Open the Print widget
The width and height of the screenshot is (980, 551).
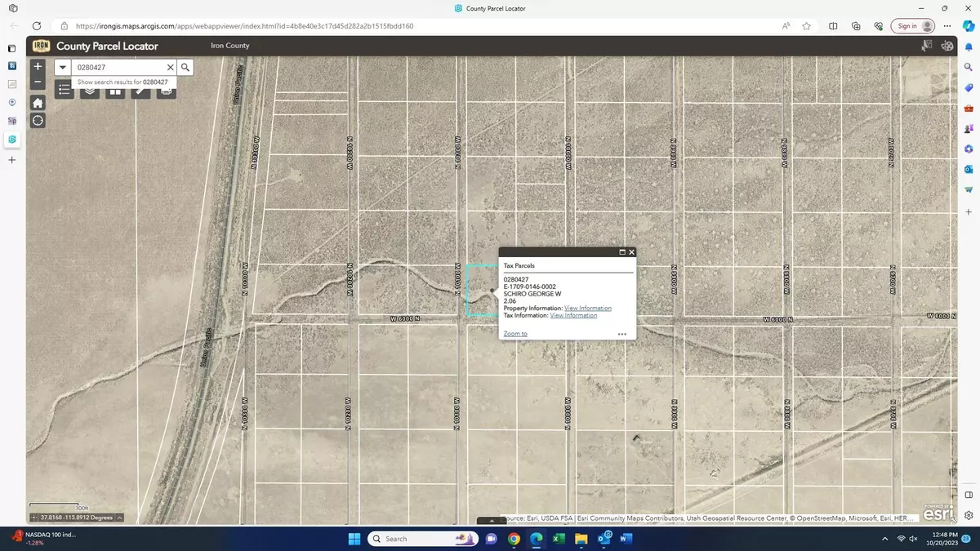pyautogui.click(x=166, y=91)
